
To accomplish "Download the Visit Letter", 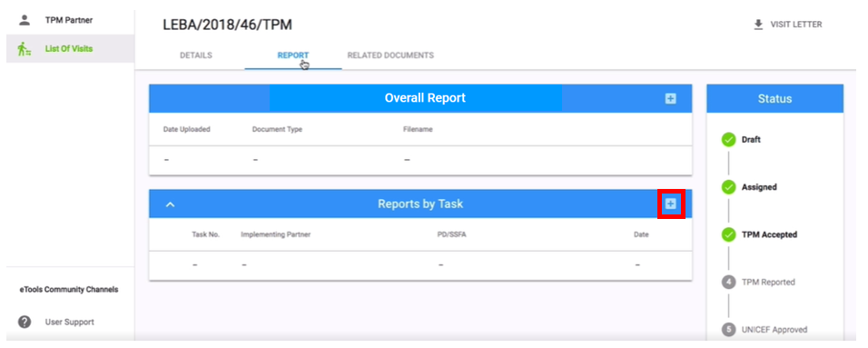I will pos(788,25).
